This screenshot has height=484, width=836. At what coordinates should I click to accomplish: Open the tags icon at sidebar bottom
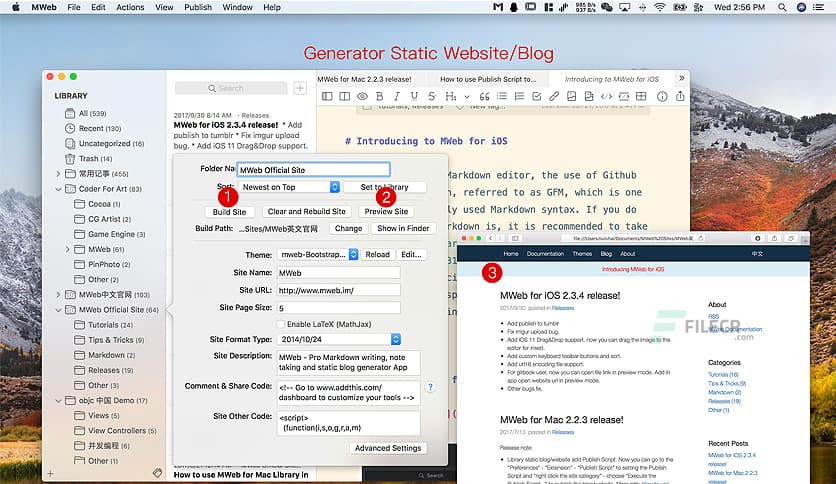point(157,472)
